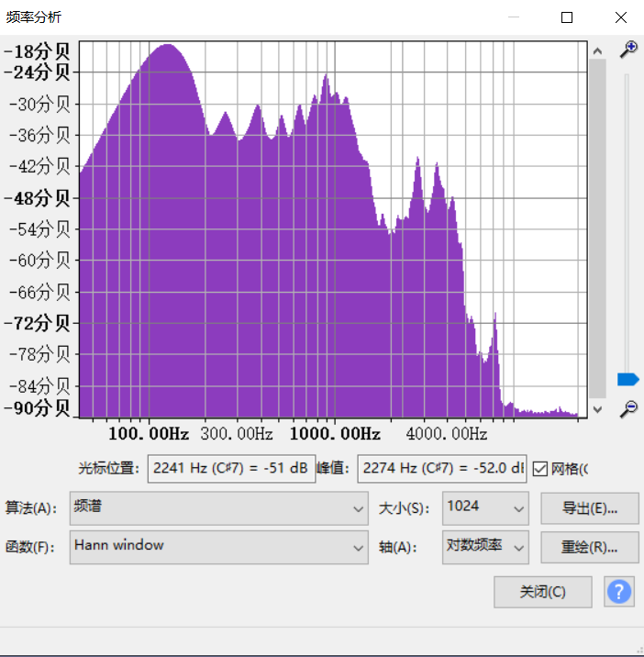
Task: Click the 4000.00Hz frequency axis label
Action: tap(446, 434)
